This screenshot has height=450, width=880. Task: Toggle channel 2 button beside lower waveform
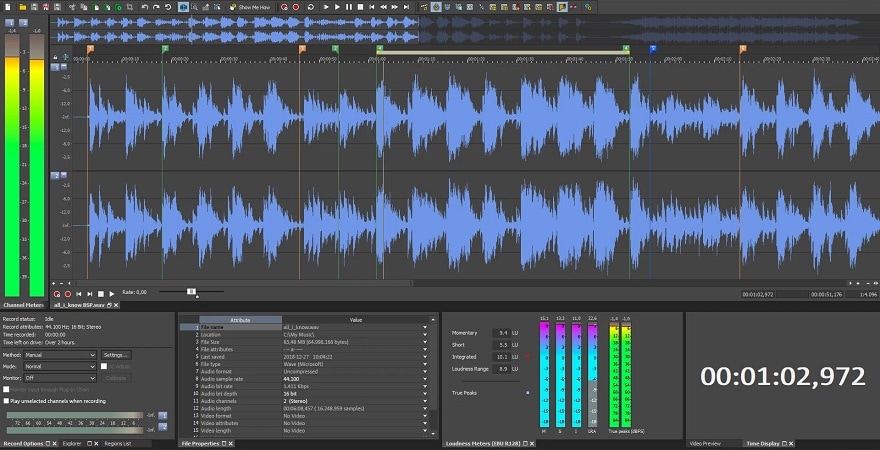click(x=55, y=176)
